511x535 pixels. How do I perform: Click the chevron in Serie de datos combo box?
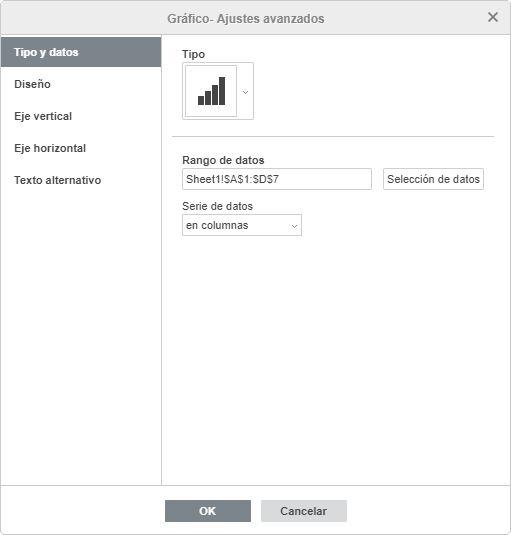coord(294,226)
